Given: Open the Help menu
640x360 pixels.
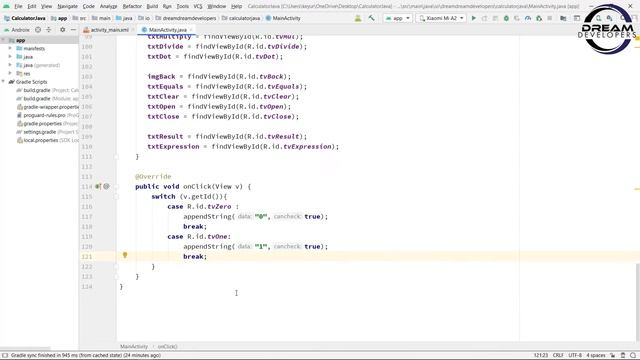Looking at the screenshot, I should pyautogui.click(x=236, y=7).
